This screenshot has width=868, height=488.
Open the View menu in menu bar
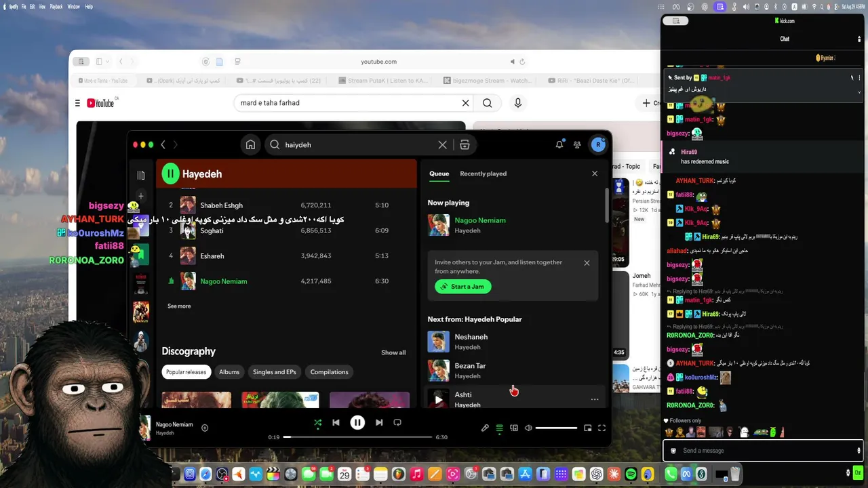coord(42,6)
